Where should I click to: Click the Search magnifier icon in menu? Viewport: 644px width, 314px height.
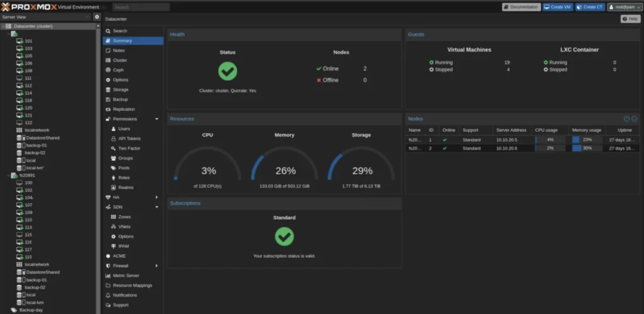108,31
